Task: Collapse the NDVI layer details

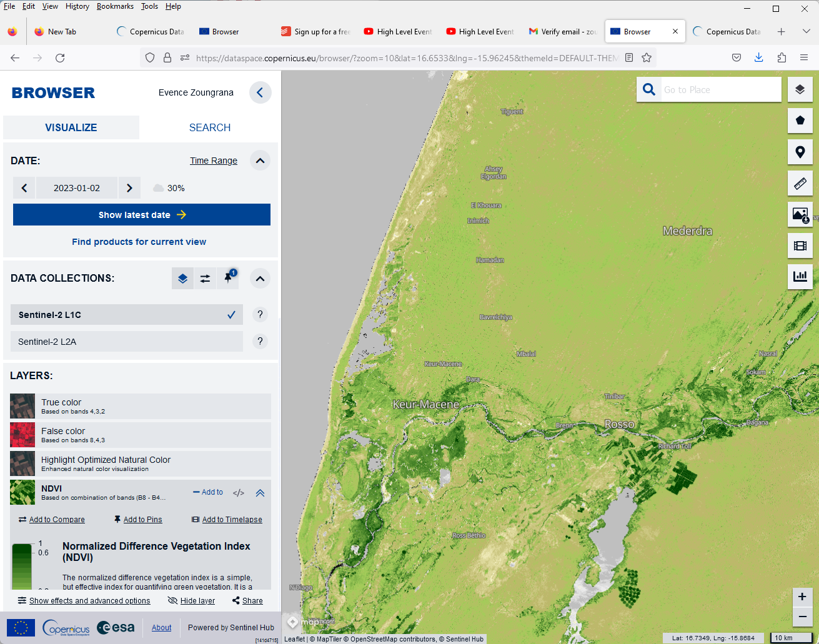Action: coord(260,493)
